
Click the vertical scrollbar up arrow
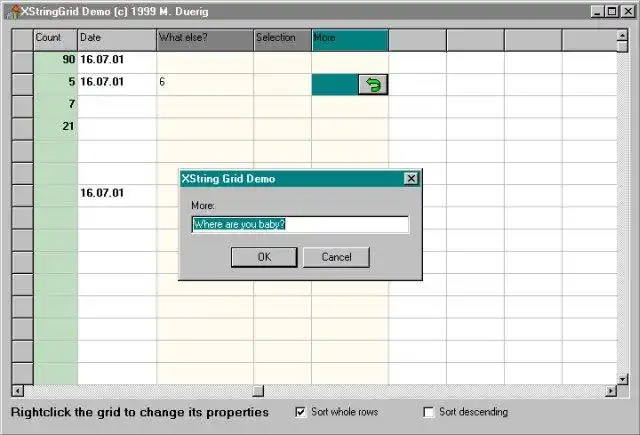[x=622, y=36]
